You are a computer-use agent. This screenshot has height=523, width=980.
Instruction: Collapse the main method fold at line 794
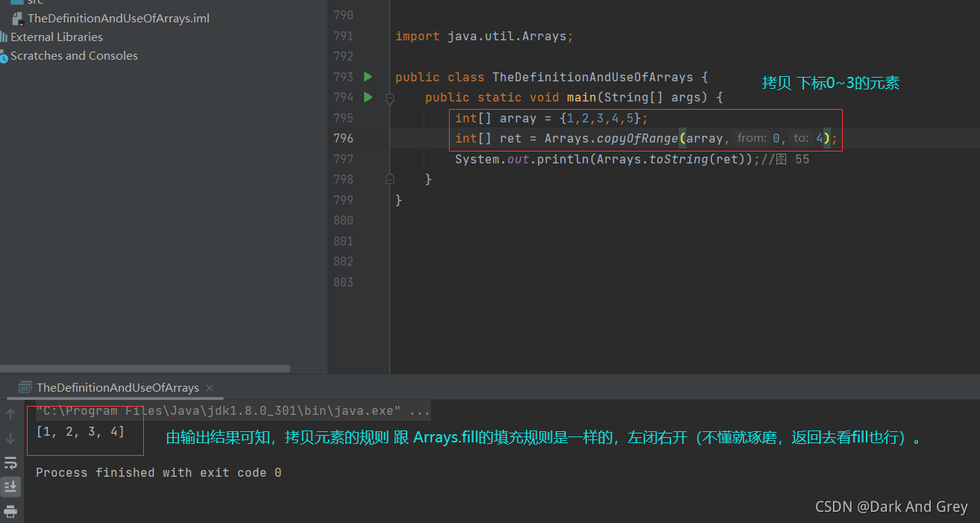[x=389, y=98]
